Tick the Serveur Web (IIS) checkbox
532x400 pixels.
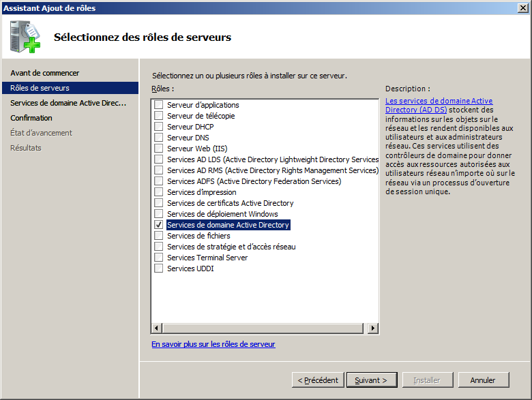159,149
